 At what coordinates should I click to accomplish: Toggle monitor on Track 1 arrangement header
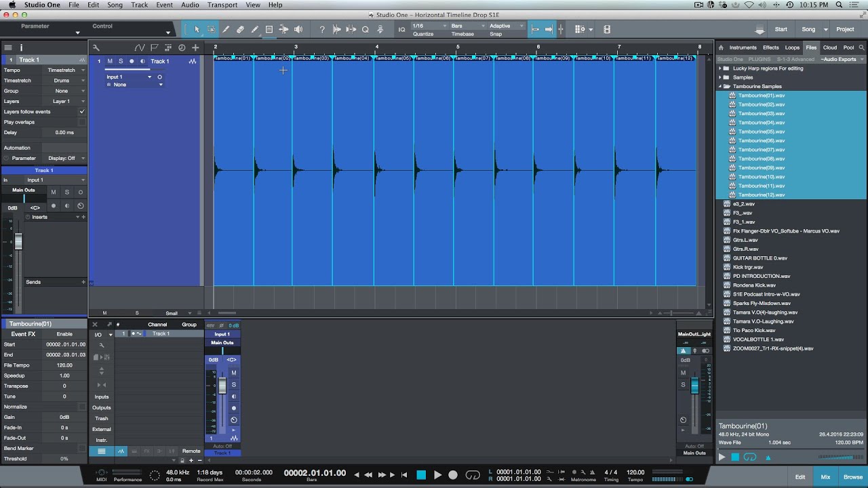[x=142, y=61]
